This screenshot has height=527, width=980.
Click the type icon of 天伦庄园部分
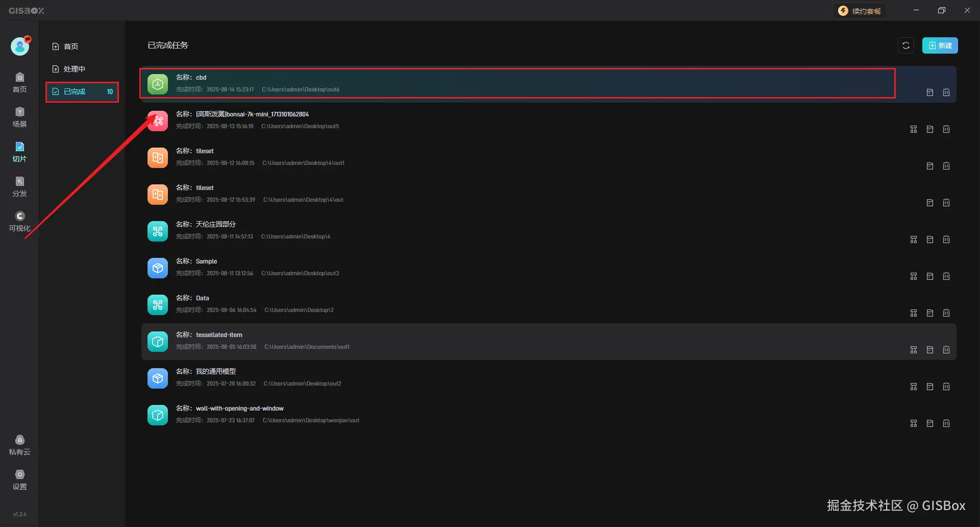pos(158,231)
